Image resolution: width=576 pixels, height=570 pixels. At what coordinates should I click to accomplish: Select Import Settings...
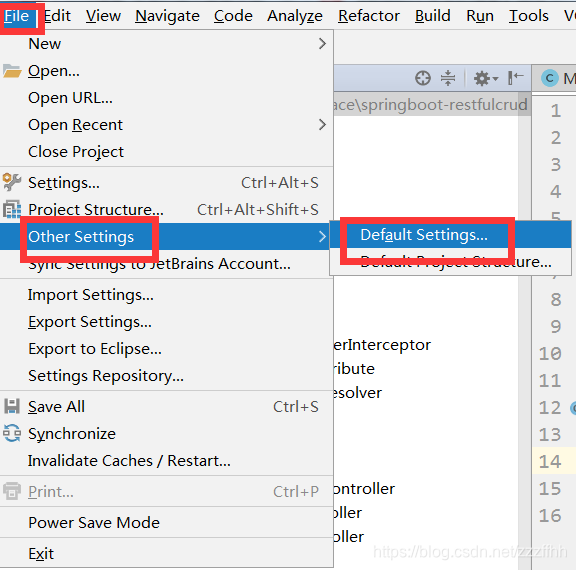pos(166,295)
